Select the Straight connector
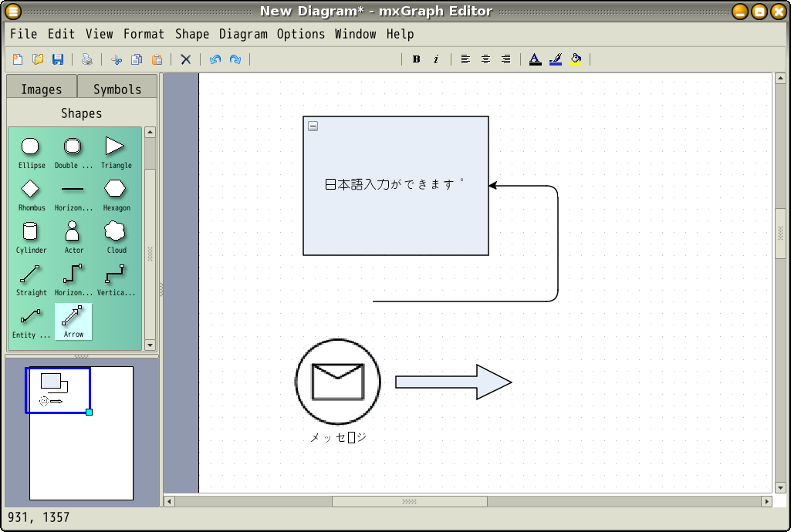Viewport: 791px width, 532px height. click(32, 280)
